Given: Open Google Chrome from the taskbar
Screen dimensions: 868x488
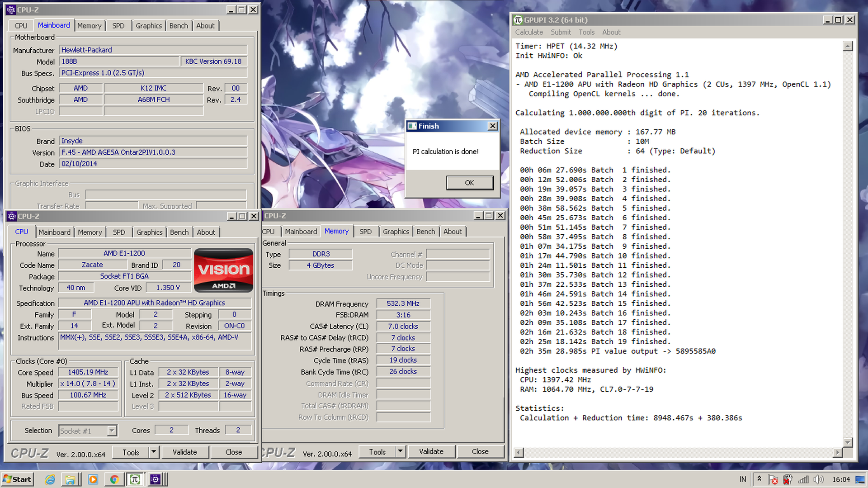Looking at the screenshot, I should [114, 479].
